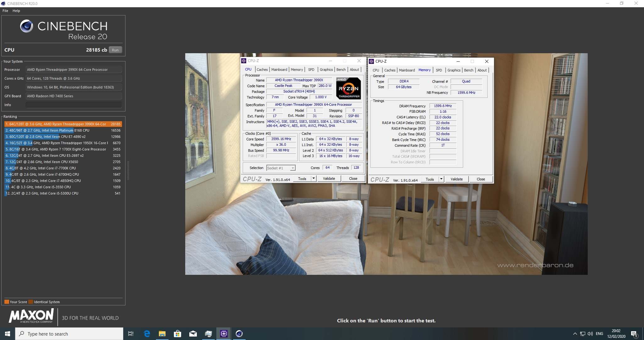Switch to Cinebench taskbar icon
Viewport: 644px width, 340px height.
coord(239,334)
